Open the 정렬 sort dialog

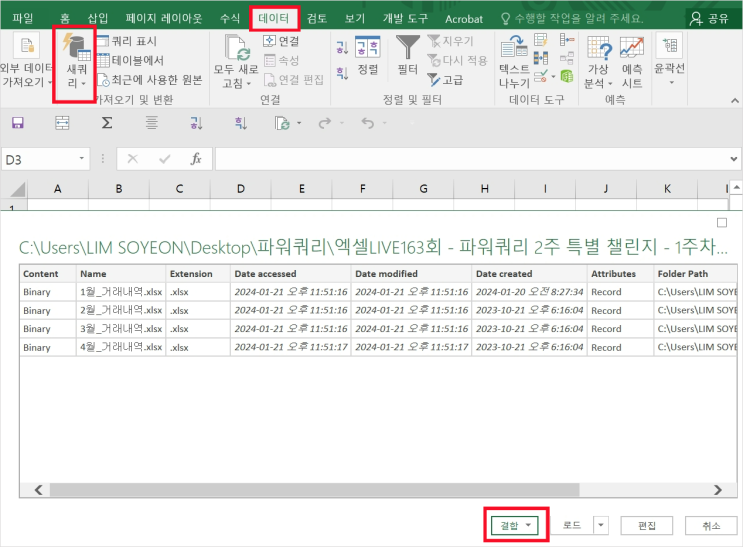point(368,56)
